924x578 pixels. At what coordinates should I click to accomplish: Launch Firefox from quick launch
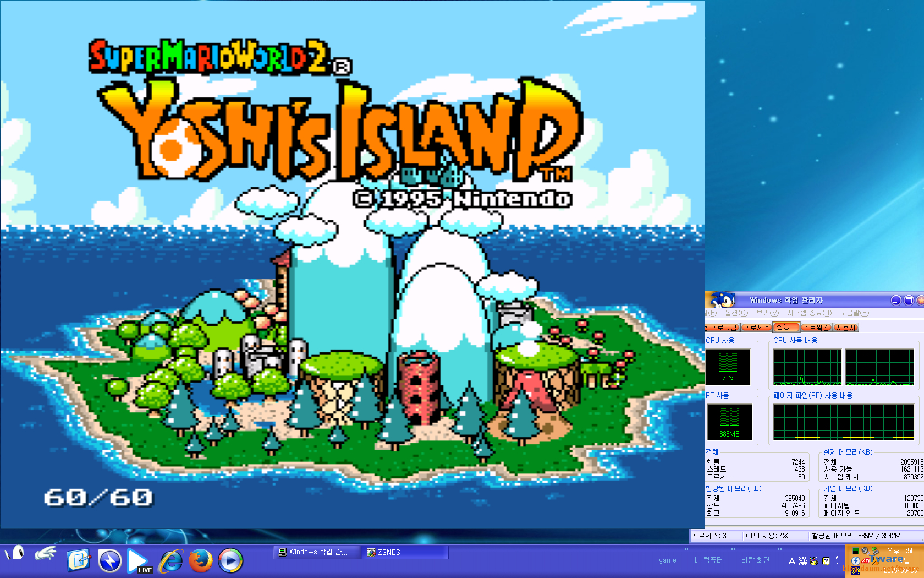201,561
